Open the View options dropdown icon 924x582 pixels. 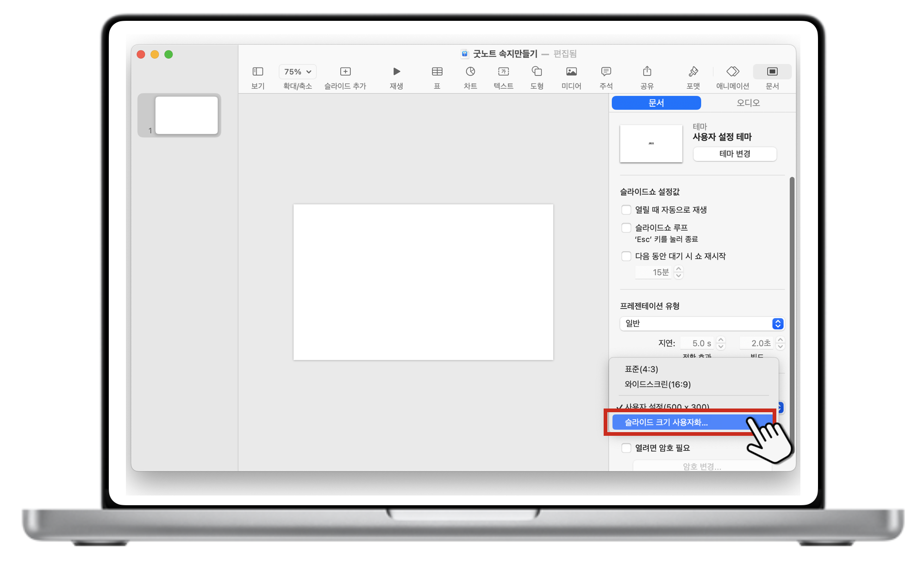pyautogui.click(x=257, y=72)
